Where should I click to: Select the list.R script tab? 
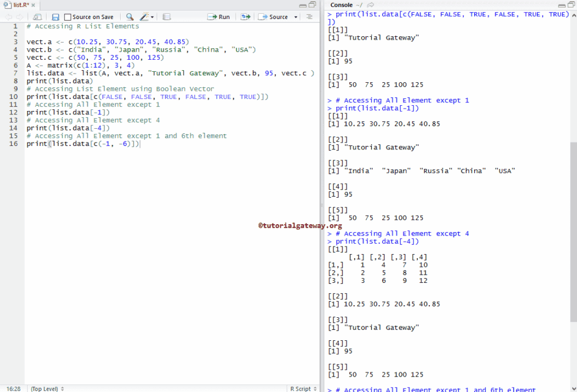pos(20,4)
